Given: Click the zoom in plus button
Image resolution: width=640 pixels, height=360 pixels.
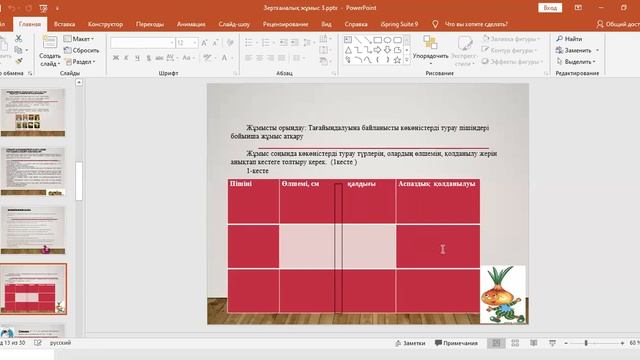Looking at the screenshot, I should (622, 343).
